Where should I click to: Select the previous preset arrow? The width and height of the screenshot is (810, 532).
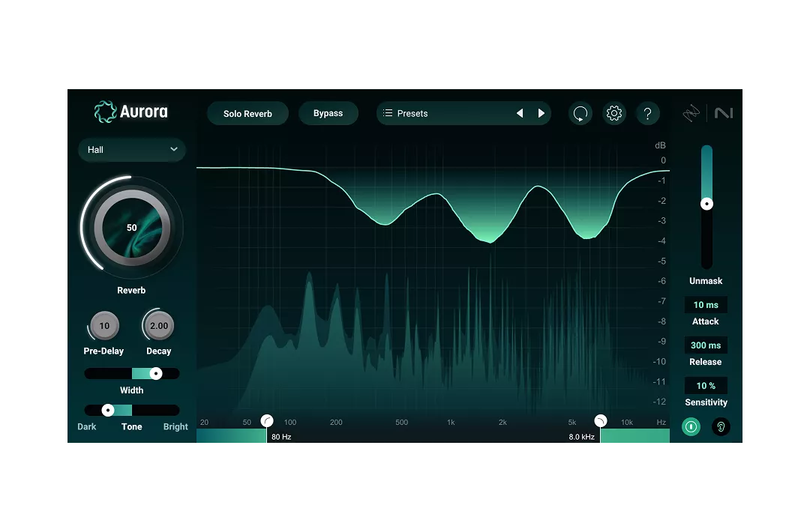(520, 114)
